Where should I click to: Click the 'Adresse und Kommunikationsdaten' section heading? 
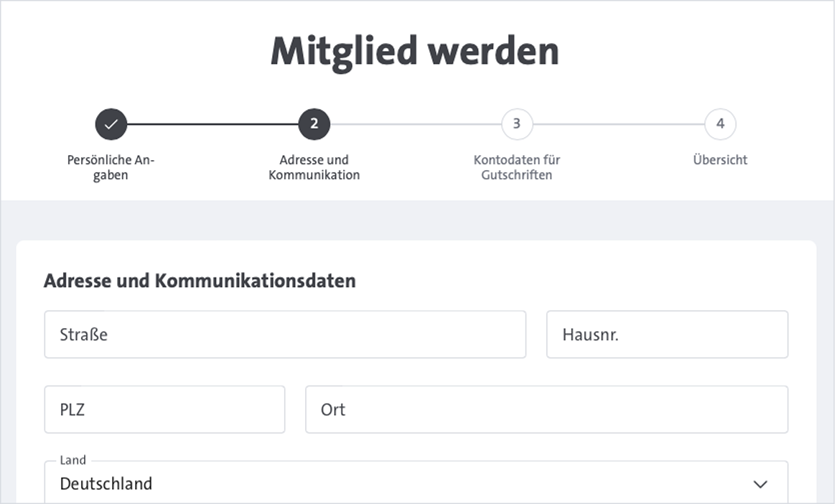coord(199,281)
